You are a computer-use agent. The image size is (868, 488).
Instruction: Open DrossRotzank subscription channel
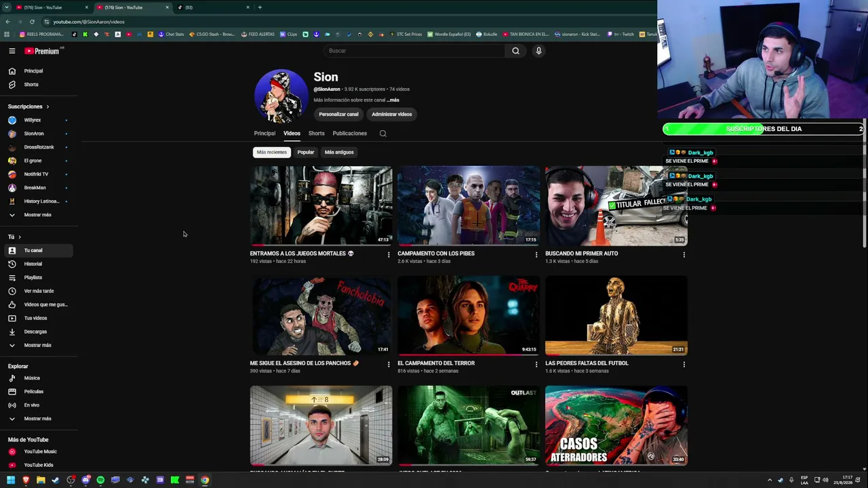pyautogui.click(x=38, y=147)
